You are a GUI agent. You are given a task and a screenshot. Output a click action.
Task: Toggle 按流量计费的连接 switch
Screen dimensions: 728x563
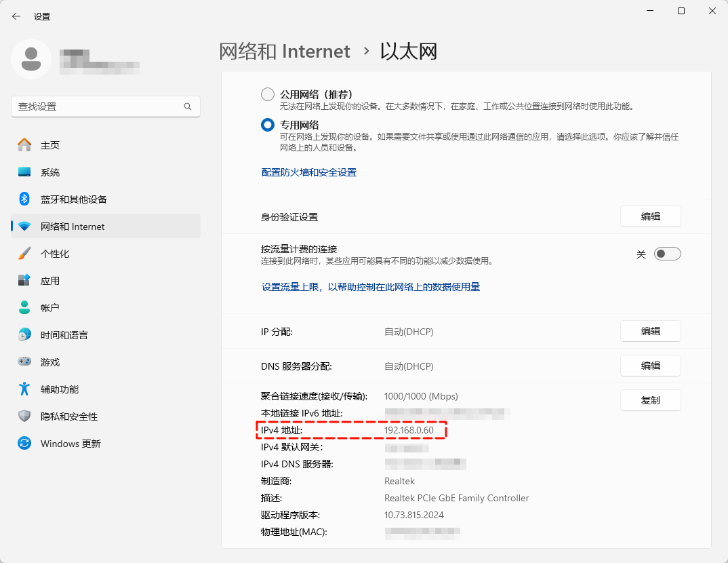[667, 254]
